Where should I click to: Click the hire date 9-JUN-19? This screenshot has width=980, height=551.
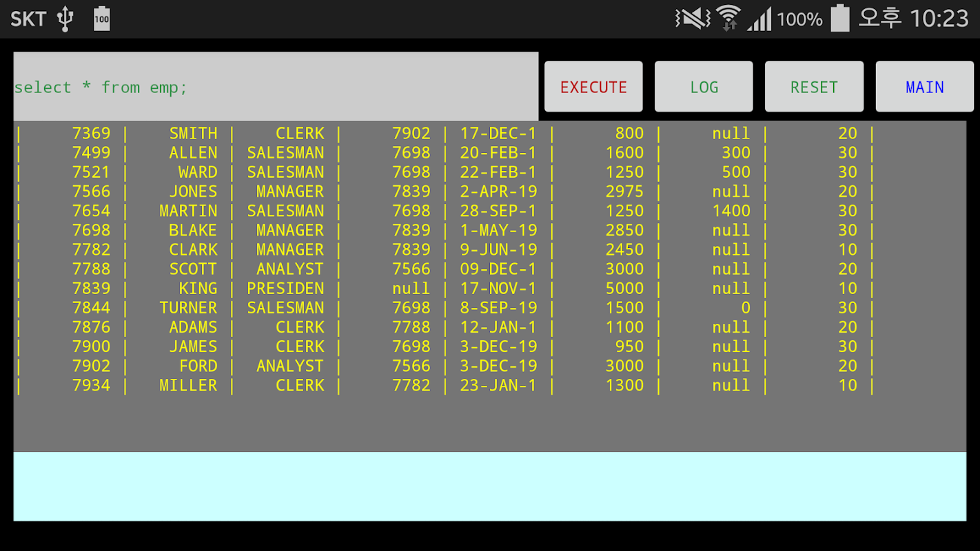(498, 249)
